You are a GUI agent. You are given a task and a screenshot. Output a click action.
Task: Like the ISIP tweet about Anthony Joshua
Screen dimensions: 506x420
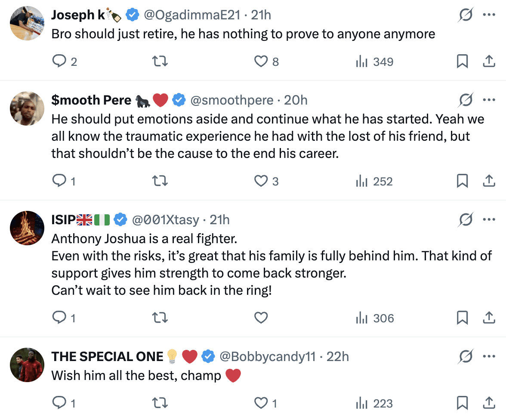point(261,318)
